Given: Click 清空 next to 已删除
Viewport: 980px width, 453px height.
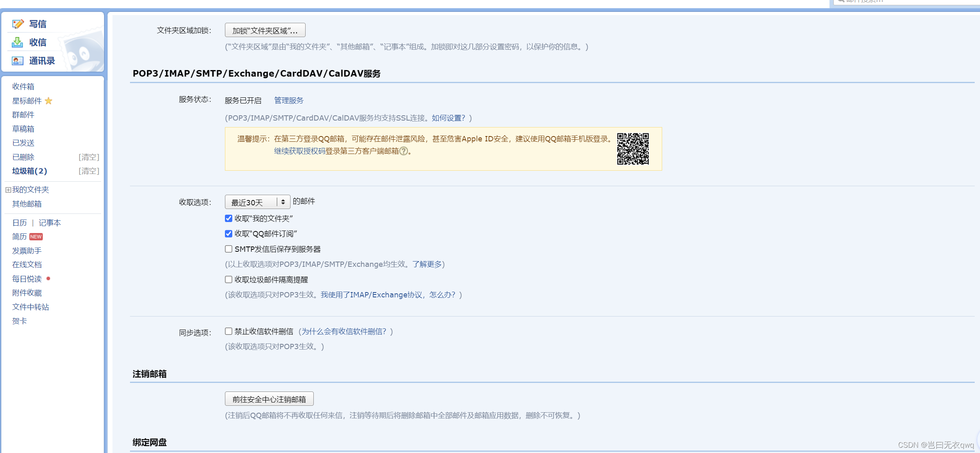Looking at the screenshot, I should tap(89, 157).
